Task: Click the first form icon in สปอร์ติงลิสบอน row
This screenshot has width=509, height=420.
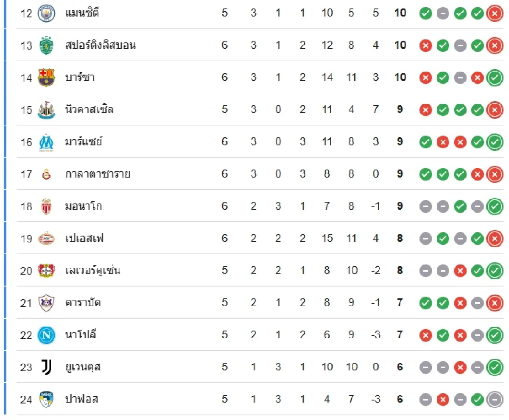Action: [x=426, y=45]
